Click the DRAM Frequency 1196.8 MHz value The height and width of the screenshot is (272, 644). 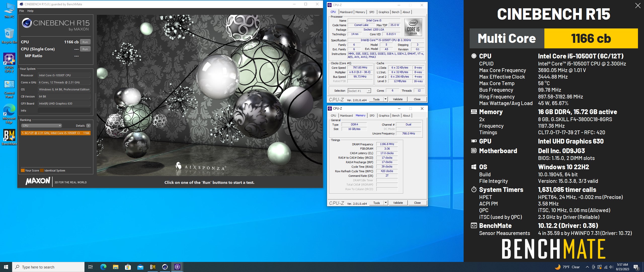coord(387,144)
